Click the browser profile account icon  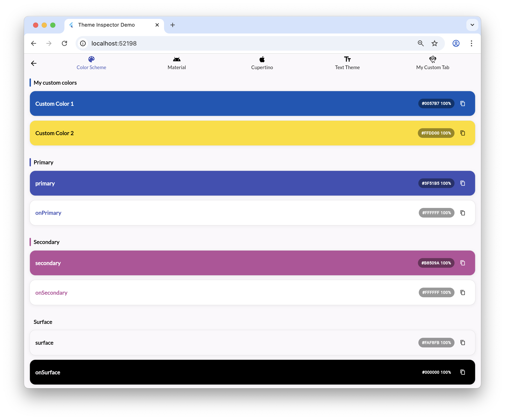pyautogui.click(x=456, y=43)
